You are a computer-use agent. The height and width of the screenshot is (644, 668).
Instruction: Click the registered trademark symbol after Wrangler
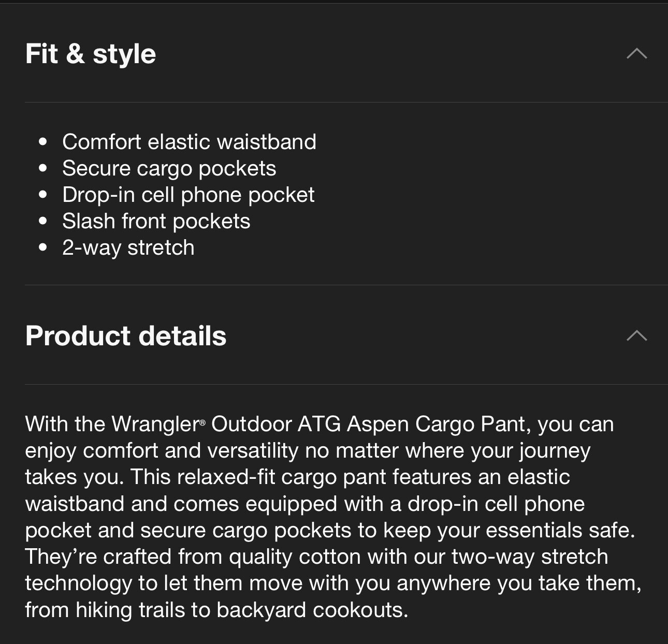pos(202,423)
